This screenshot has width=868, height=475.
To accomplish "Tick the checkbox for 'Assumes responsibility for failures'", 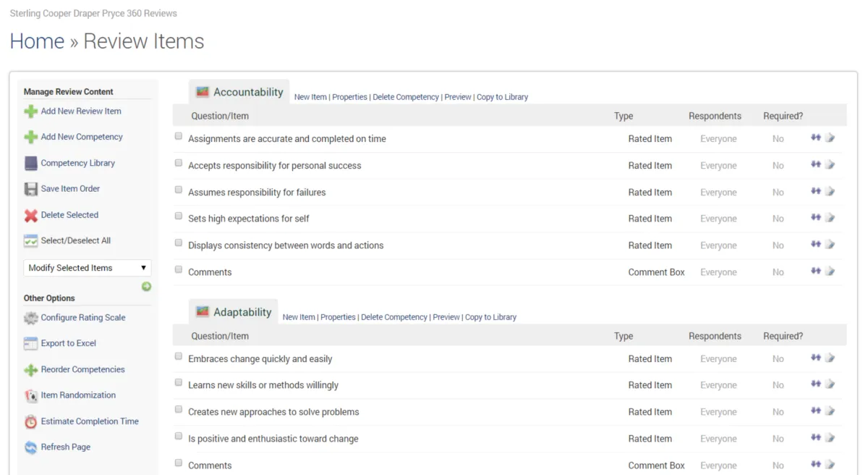I will pyautogui.click(x=179, y=190).
